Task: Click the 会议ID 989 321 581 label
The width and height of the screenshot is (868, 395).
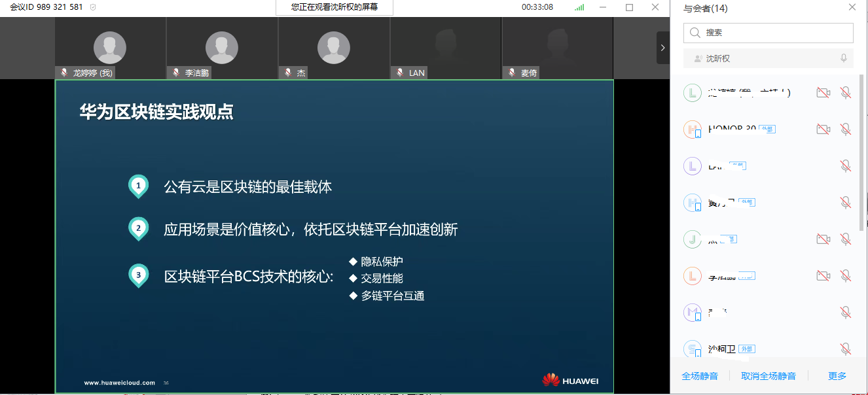Action: tap(46, 7)
